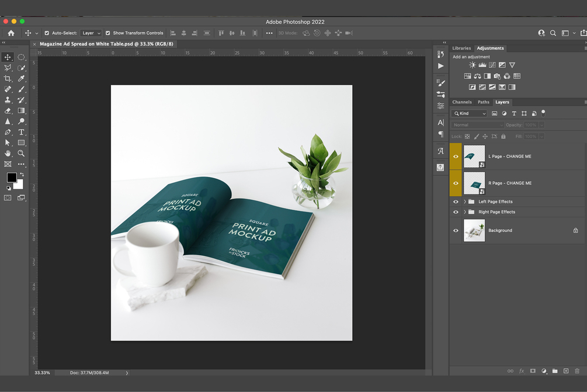
Task: Select the Path Selection tool
Action: tap(8, 143)
